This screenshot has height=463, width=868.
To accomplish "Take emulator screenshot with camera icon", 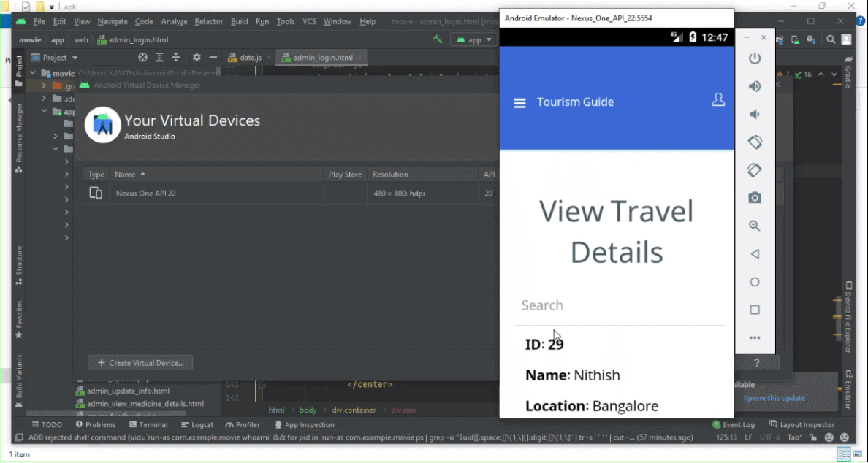I will [x=755, y=198].
